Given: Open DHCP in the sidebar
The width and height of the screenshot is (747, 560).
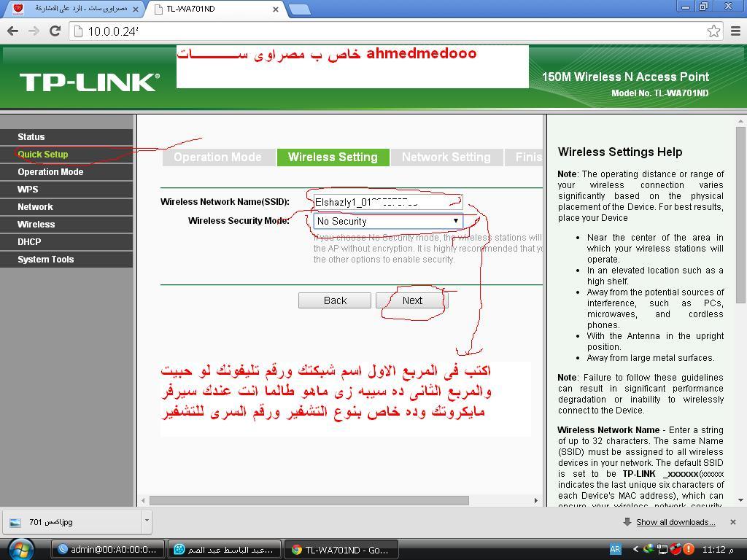Looking at the screenshot, I should (x=66, y=242).
